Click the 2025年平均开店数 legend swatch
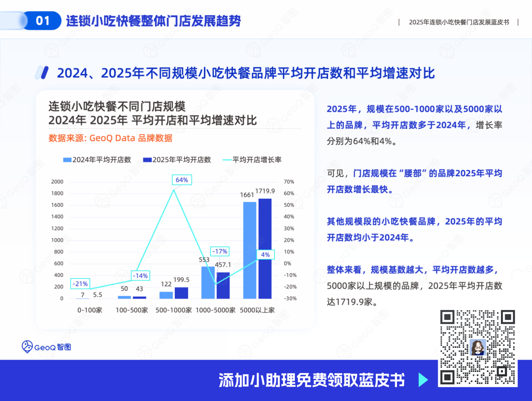Image resolution: width=532 pixels, height=401 pixels. click(147, 159)
